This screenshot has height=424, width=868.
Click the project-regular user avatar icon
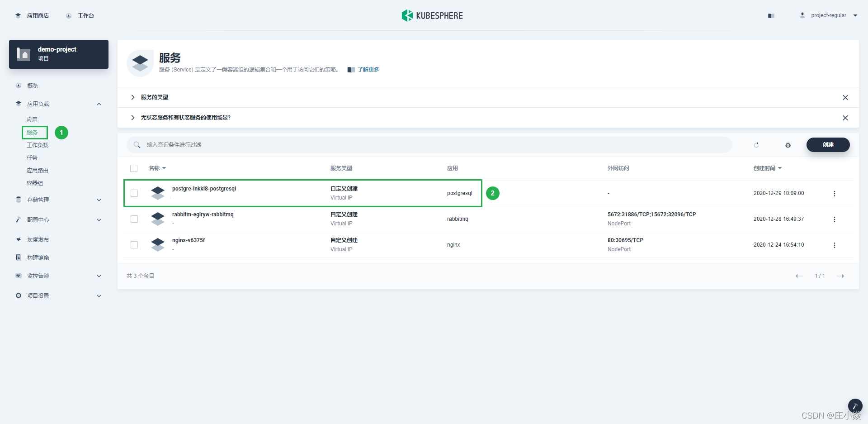802,15
